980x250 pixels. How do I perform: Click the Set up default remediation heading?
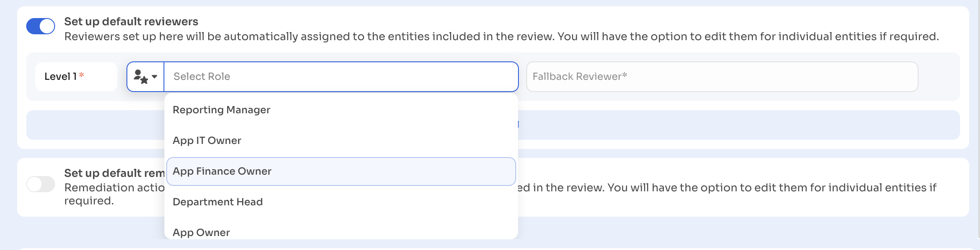[x=114, y=173]
